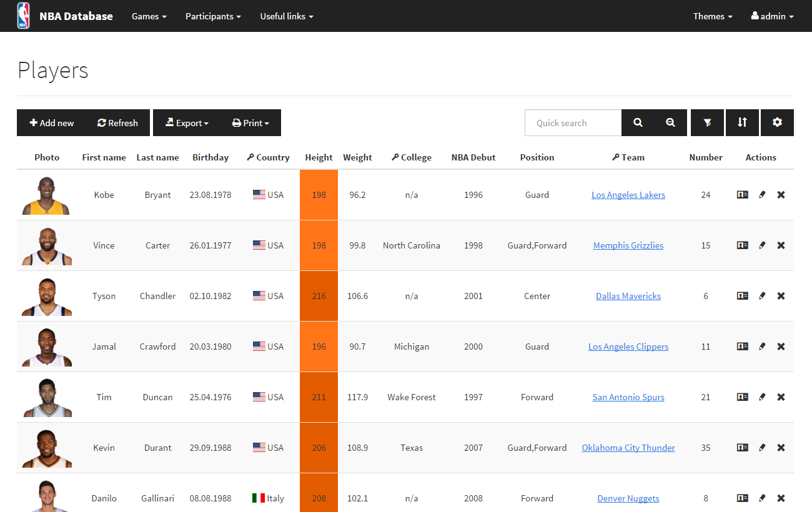Click the reset search zoom-out icon
Screen dimensions: 812x512
pyautogui.click(x=670, y=123)
